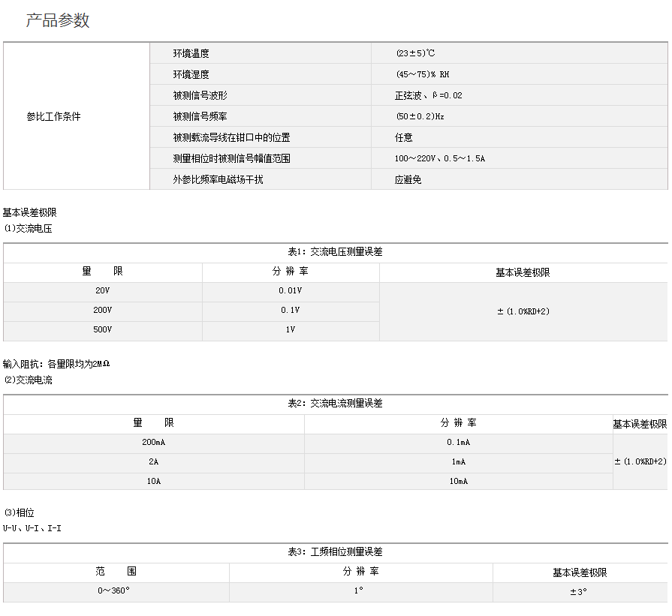The image size is (672, 616).
Task: Click the 被测载流导线在钳口中的位置 label
Action: [231, 138]
